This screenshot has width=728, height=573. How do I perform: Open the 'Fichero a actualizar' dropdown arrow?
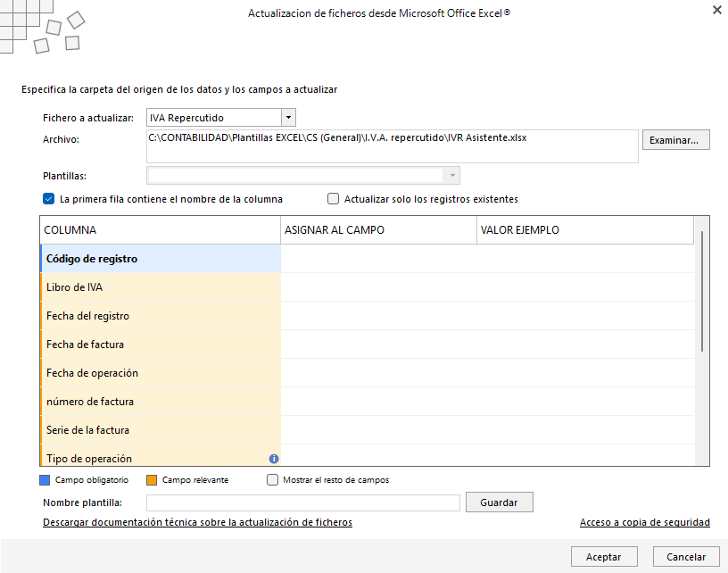[x=288, y=118]
